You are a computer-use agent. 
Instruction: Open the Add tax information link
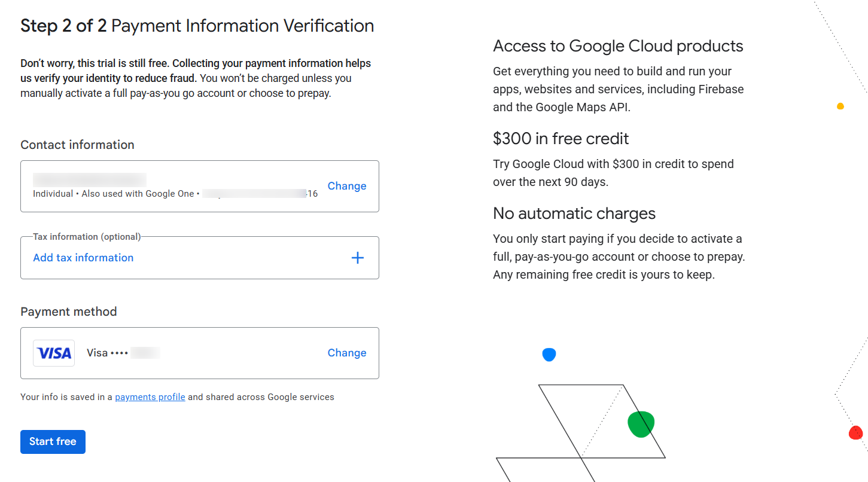[83, 258]
